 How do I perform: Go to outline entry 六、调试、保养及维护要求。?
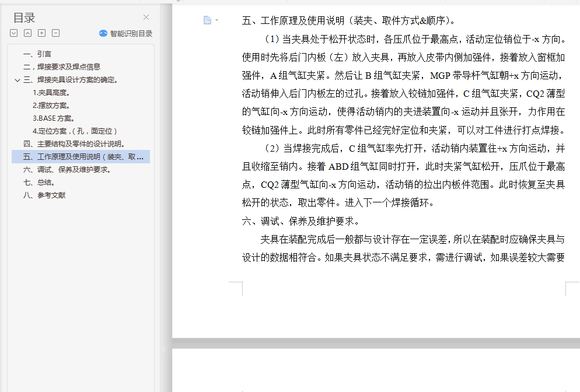[x=67, y=170]
